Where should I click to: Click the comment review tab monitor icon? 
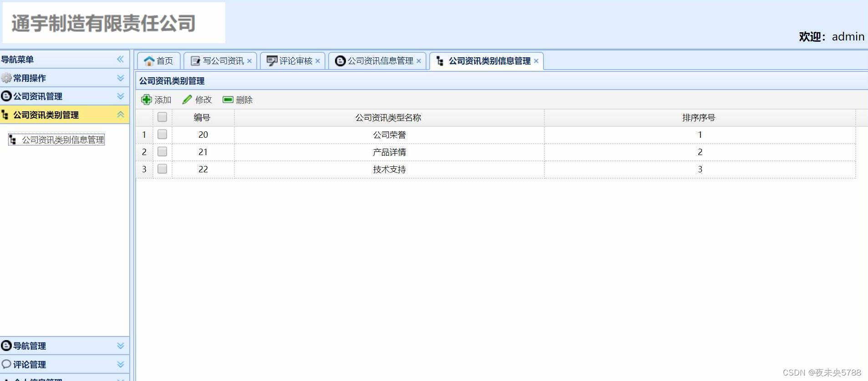(x=272, y=61)
